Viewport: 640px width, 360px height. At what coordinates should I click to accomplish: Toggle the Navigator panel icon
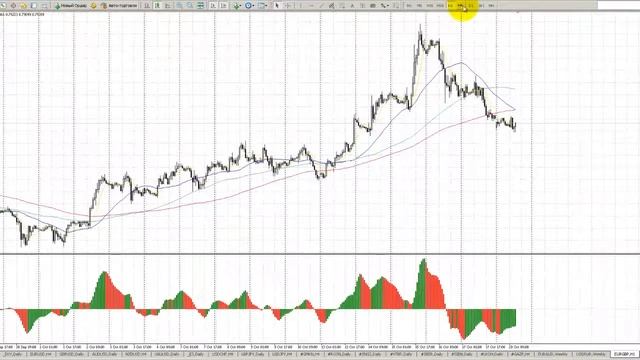(44, 6)
